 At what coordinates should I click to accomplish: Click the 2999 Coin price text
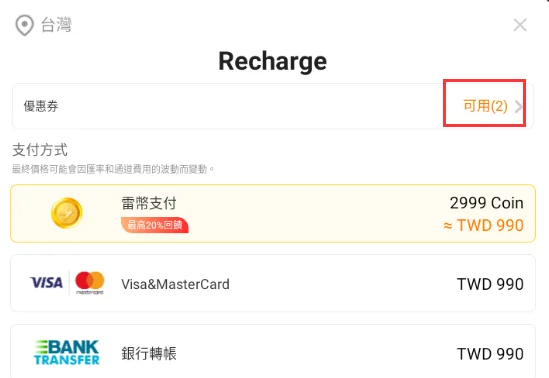[x=487, y=203]
